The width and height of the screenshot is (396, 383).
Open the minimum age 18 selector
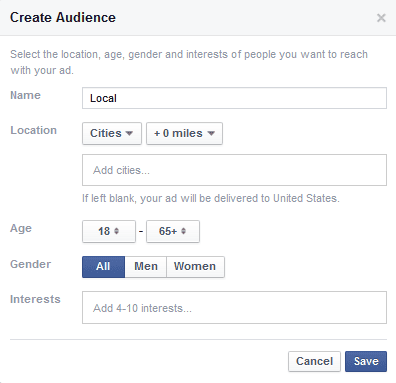pos(109,231)
